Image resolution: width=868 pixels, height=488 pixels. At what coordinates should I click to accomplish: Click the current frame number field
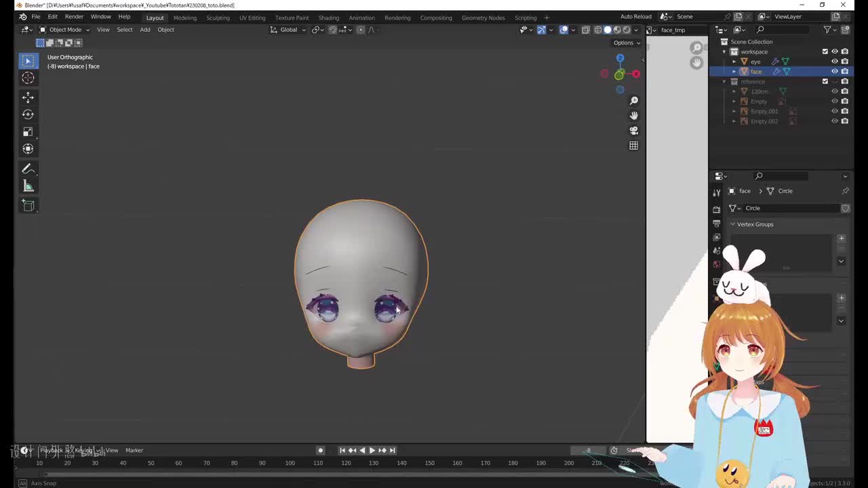pos(589,450)
